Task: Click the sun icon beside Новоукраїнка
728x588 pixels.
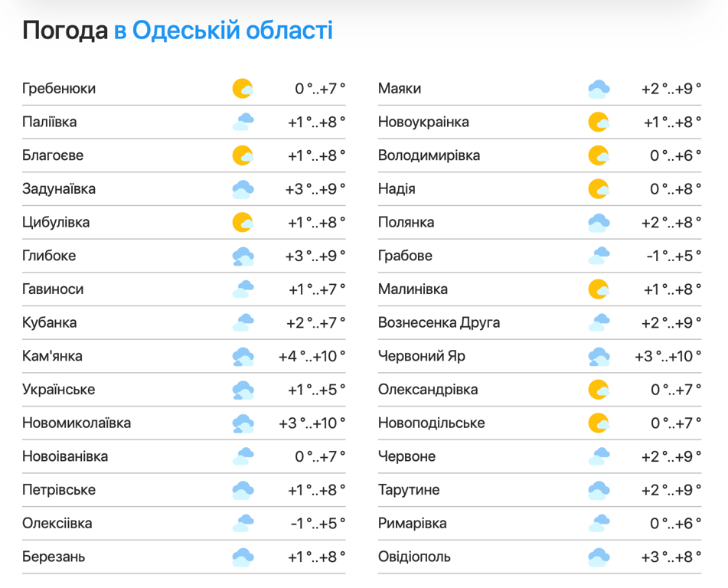Action: point(599,122)
